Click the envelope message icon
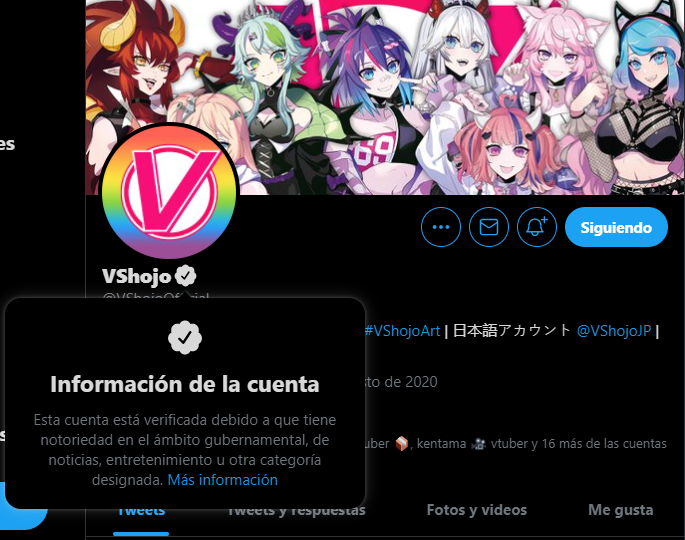685x540 pixels. coord(489,227)
